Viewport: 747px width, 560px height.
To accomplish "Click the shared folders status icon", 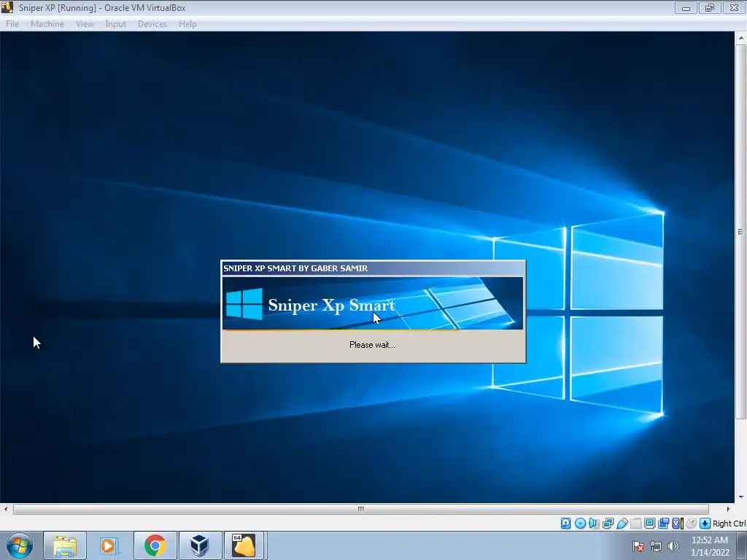I will [x=635, y=524].
